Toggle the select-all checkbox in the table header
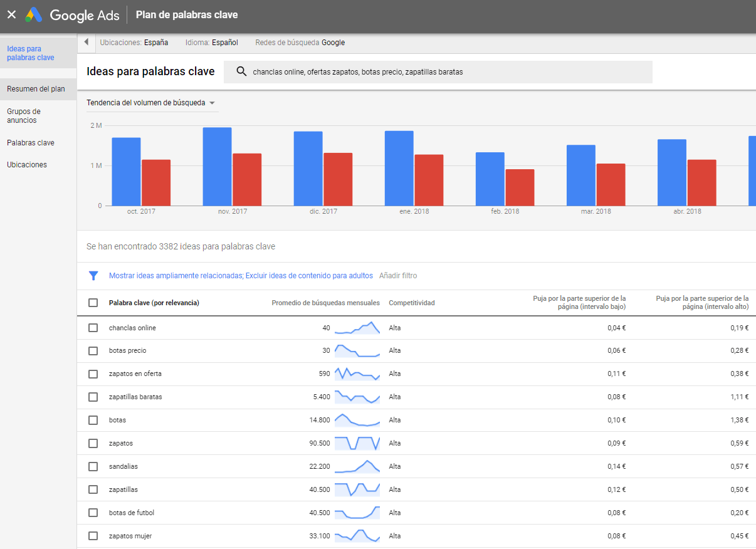 pyautogui.click(x=93, y=303)
